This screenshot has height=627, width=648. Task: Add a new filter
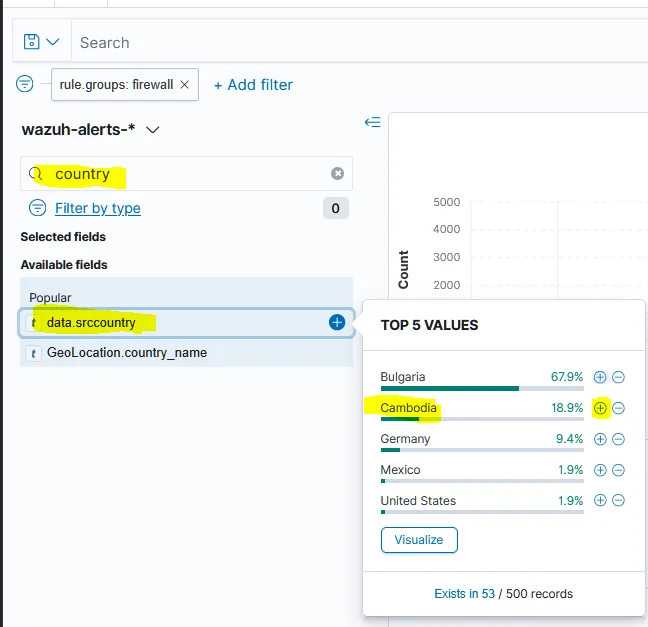point(253,85)
